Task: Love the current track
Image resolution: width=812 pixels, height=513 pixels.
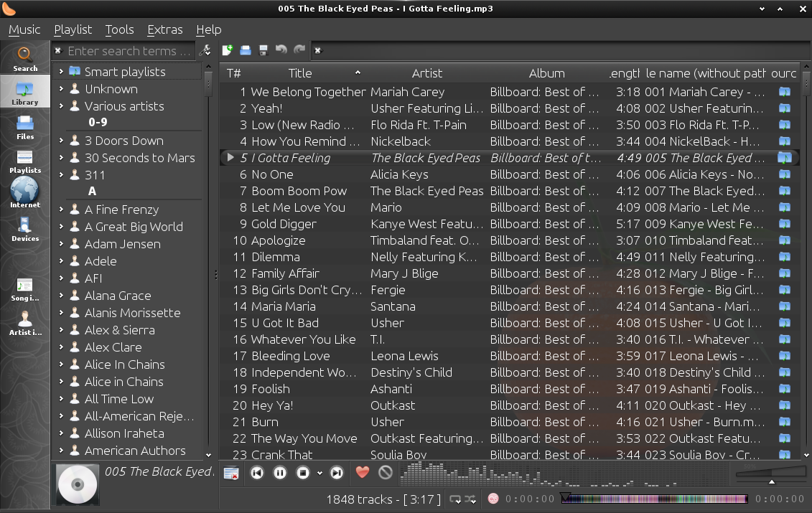Action: [363, 472]
